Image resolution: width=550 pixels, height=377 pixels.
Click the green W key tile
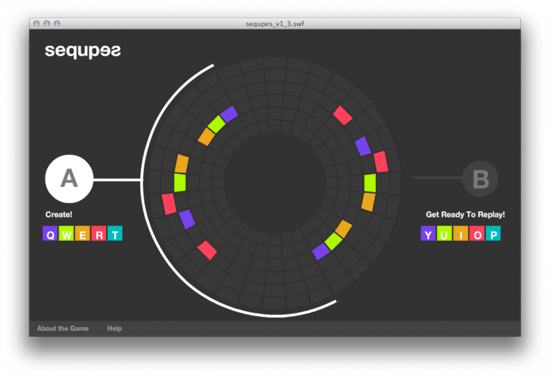66,233
